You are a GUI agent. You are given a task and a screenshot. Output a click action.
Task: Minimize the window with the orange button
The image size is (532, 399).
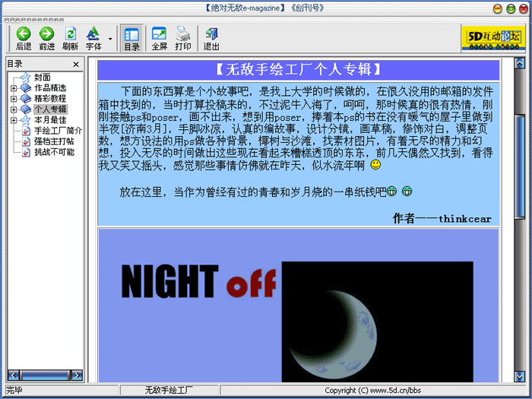click(x=497, y=9)
